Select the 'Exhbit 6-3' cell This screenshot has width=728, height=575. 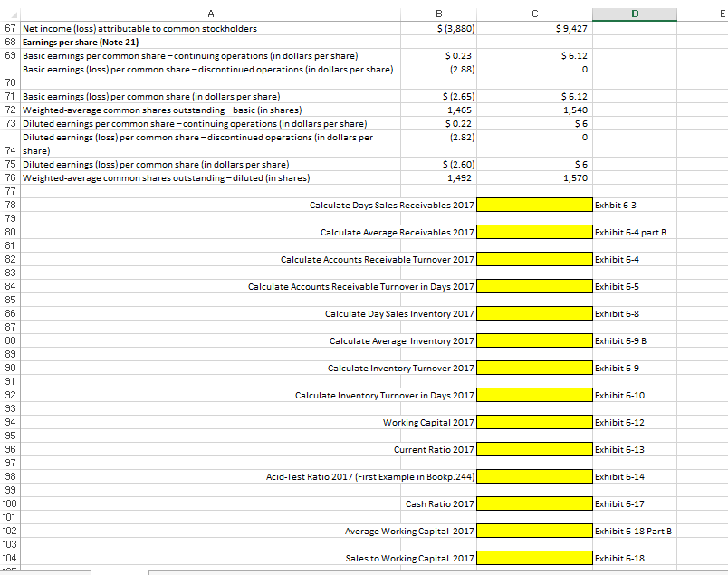tap(634, 205)
